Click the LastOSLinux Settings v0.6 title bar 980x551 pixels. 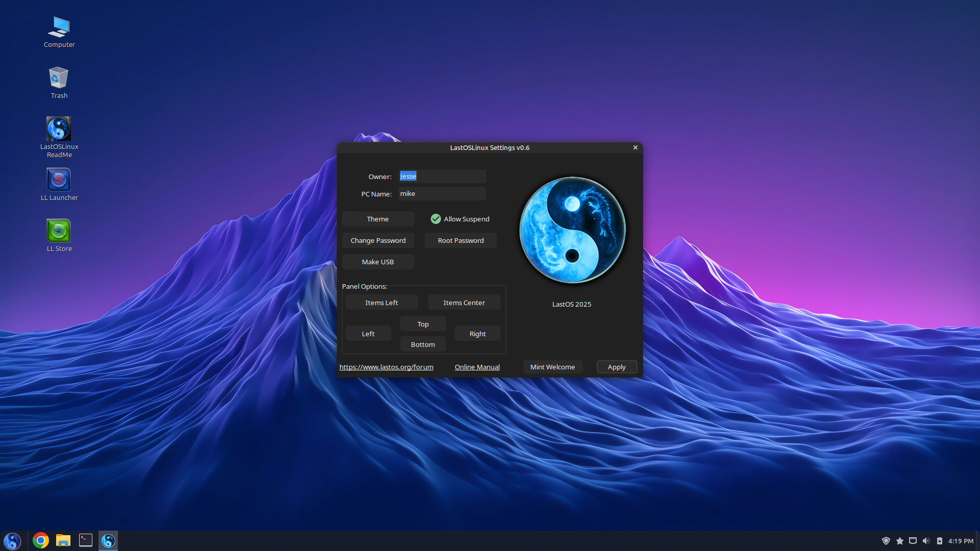pos(489,147)
